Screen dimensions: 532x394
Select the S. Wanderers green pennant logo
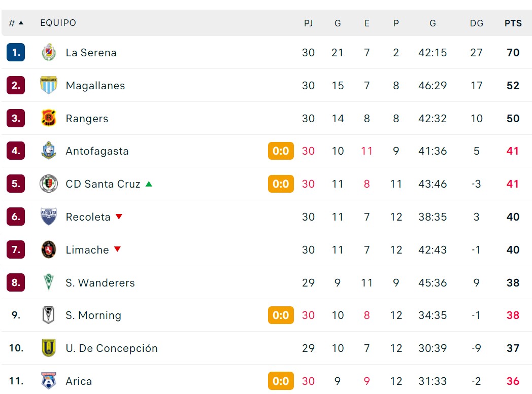pos(49,282)
